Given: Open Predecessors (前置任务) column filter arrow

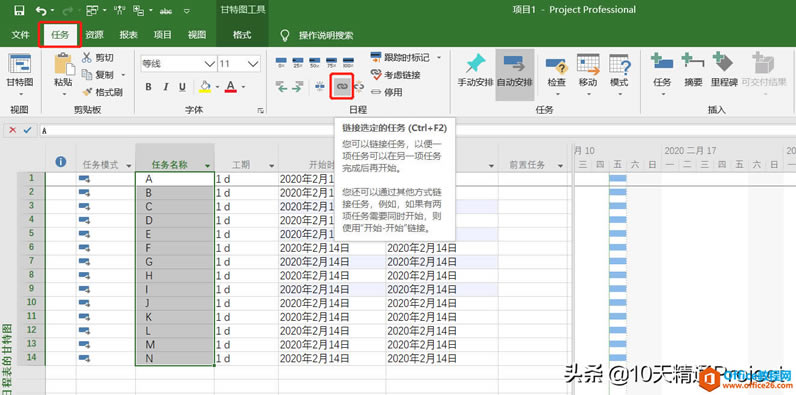Looking at the screenshot, I should tap(560, 166).
